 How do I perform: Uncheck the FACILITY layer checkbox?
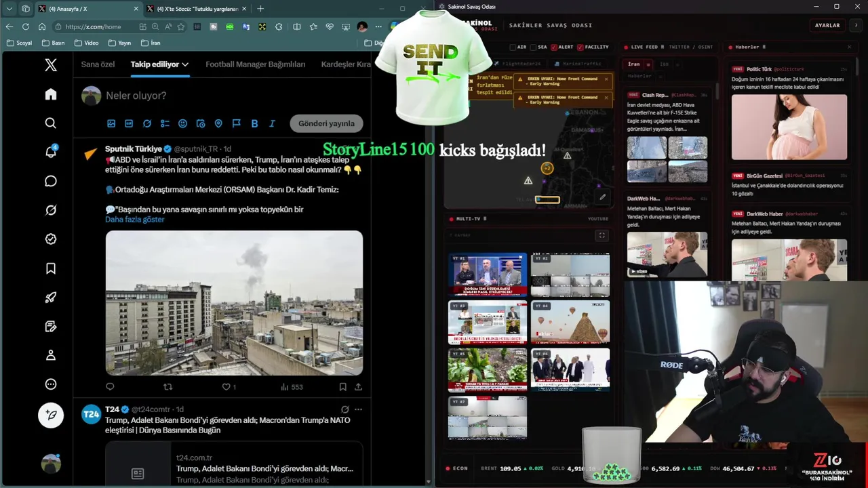point(580,47)
